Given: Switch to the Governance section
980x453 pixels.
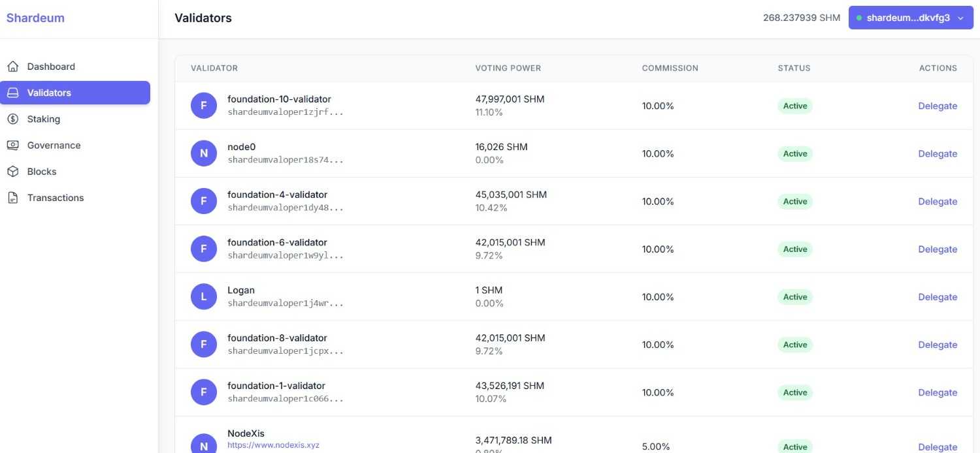Looking at the screenshot, I should (54, 145).
